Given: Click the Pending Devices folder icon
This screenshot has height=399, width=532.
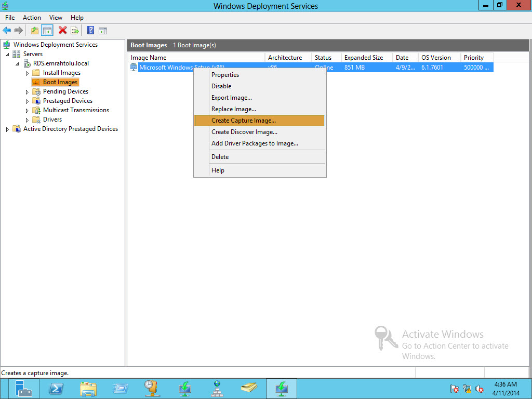Looking at the screenshot, I should pos(36,91).
